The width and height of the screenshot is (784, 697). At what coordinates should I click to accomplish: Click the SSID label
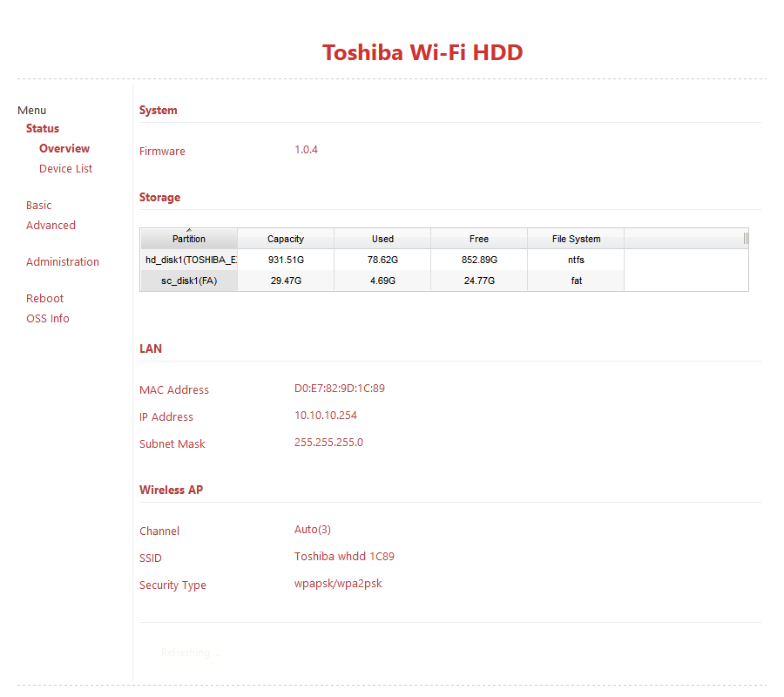click(x=151, y=558)
